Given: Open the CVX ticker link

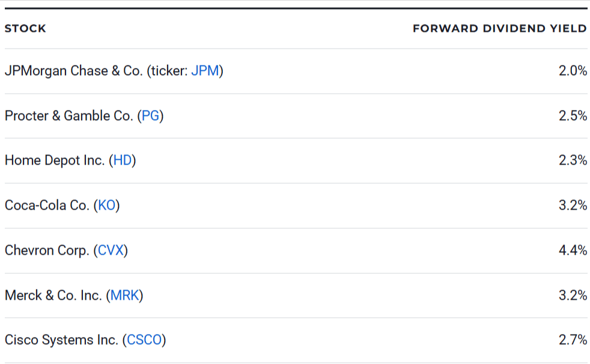Looking at the screenshot, I should point(111,250).
